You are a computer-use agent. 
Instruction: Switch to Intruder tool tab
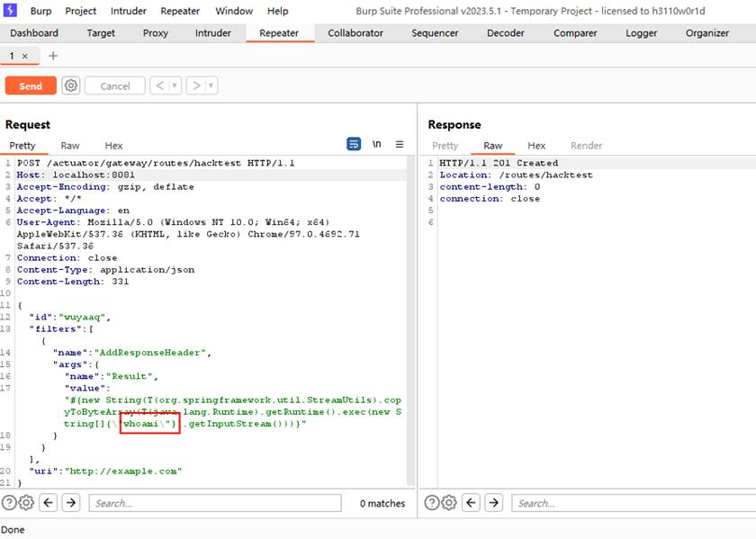[212, 32]
